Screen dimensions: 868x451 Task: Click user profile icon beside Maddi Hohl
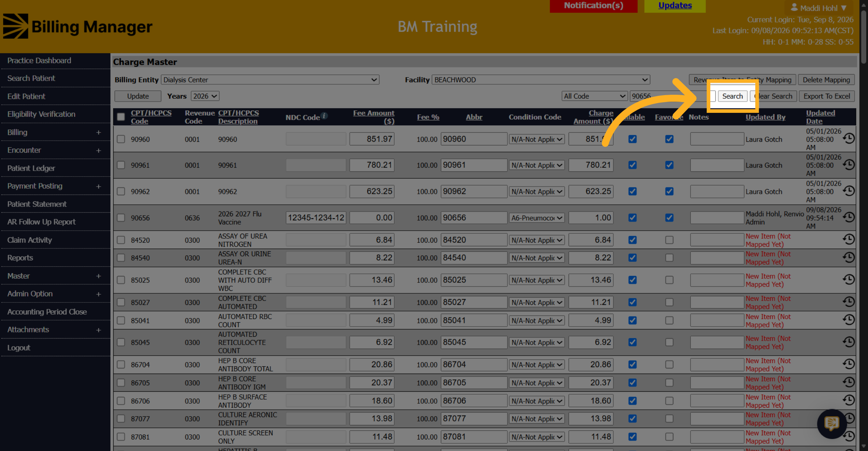(794, 7)
